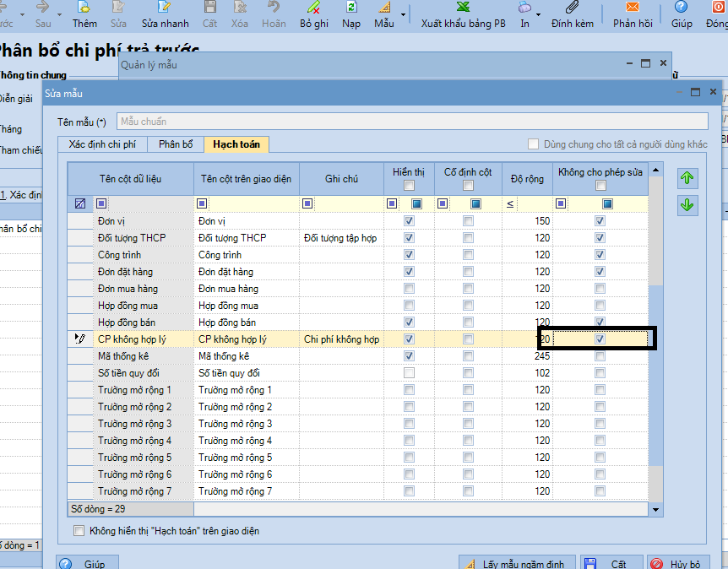Viewport: 728px width, 569px height.
Task: Uncheck Hiển thị for Đơn vị row
Action: (409, 221)
